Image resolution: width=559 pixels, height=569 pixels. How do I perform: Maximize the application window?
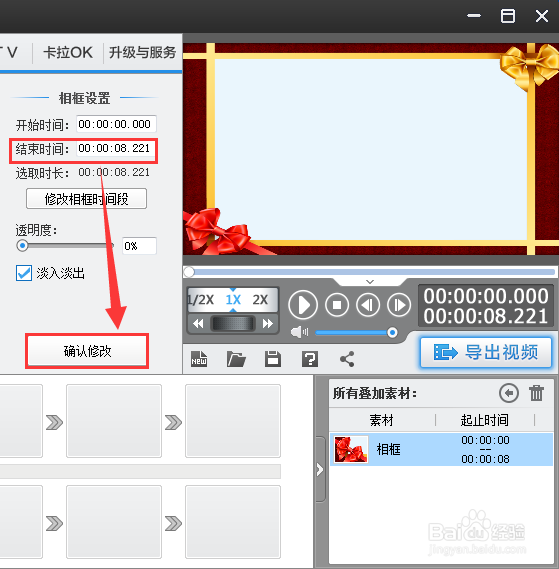pyautogui.click(x=507, y=16)
